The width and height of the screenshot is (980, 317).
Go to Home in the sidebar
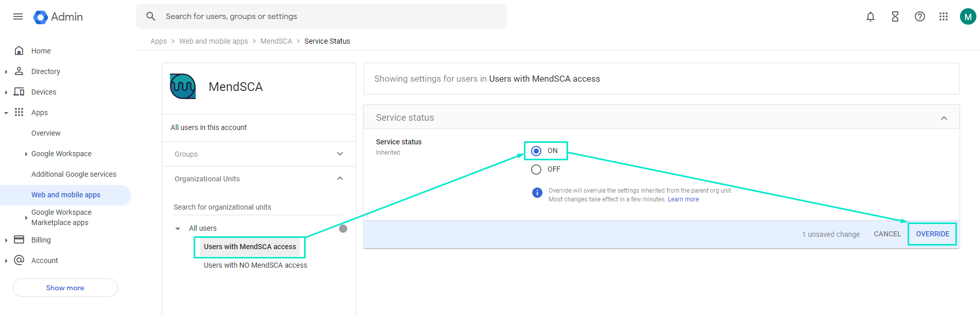point(41,51)
